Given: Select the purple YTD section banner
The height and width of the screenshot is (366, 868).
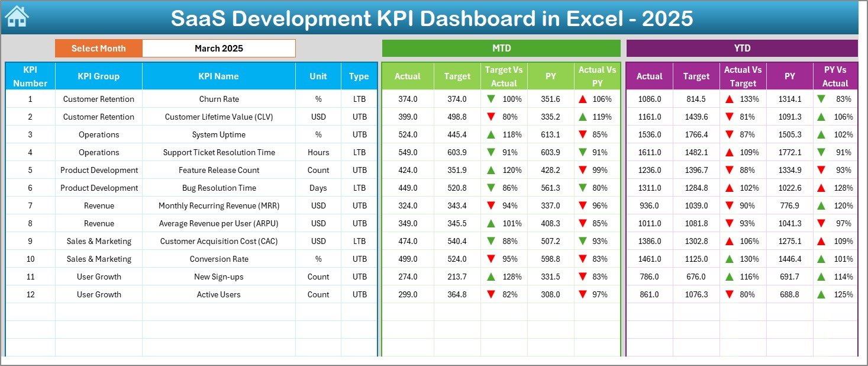Looking at the screenshot, I should pyautogui.click(x=741, y=49).
